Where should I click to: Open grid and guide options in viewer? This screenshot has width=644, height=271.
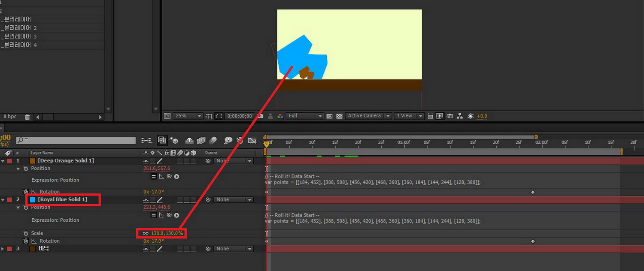(209, 116)
